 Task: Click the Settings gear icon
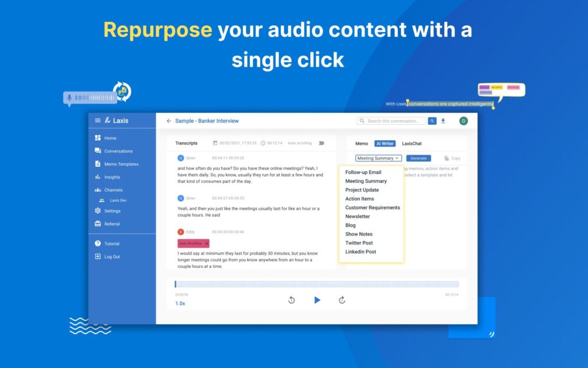point(98,210)
